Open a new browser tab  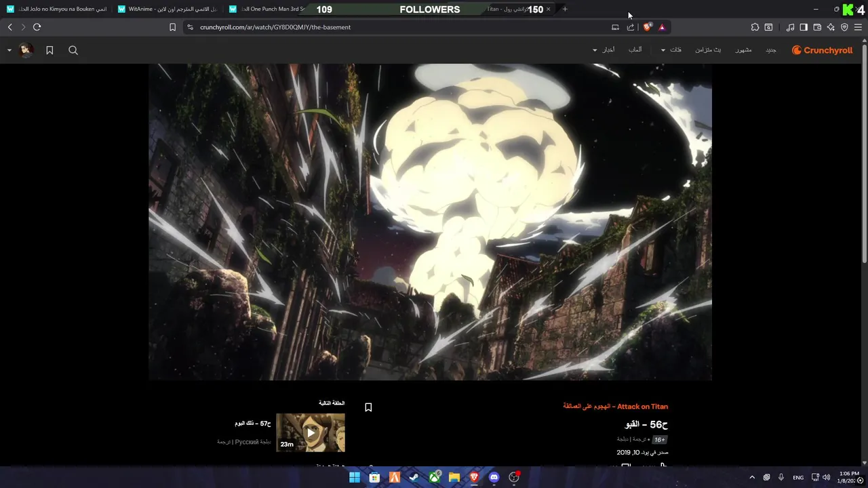(565, 9)
